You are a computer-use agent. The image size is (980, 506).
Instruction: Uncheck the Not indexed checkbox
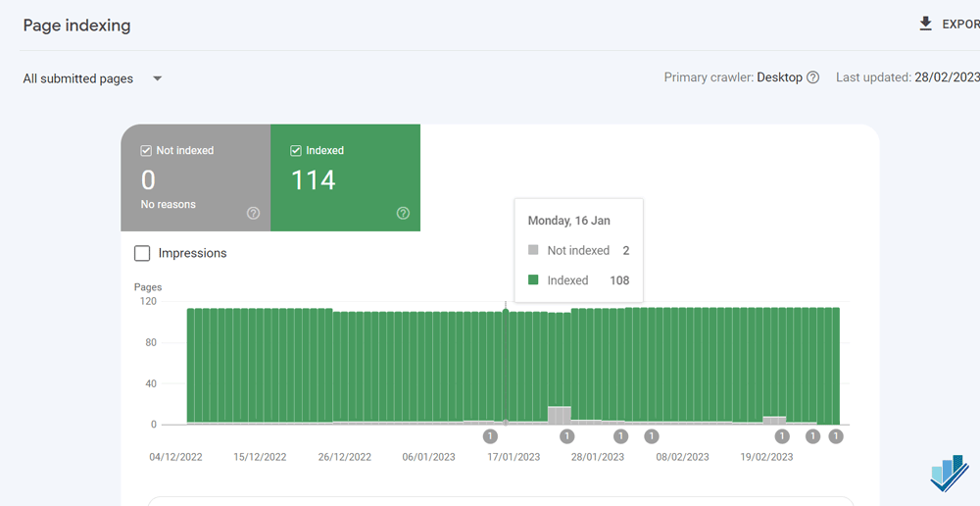pyautogui.click(x=146, y=151)
